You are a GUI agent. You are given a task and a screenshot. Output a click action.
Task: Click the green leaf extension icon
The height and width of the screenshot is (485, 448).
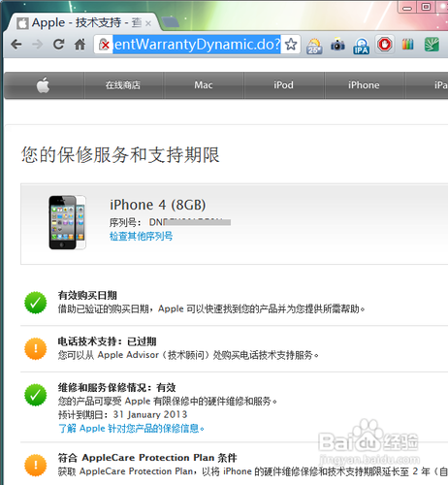pyautogui.click(x=432, y=45)
